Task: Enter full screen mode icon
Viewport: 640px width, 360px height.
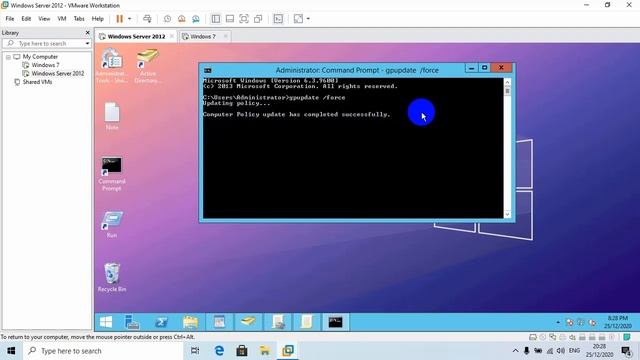Action: pyautogui.click(x=244, y=19)
